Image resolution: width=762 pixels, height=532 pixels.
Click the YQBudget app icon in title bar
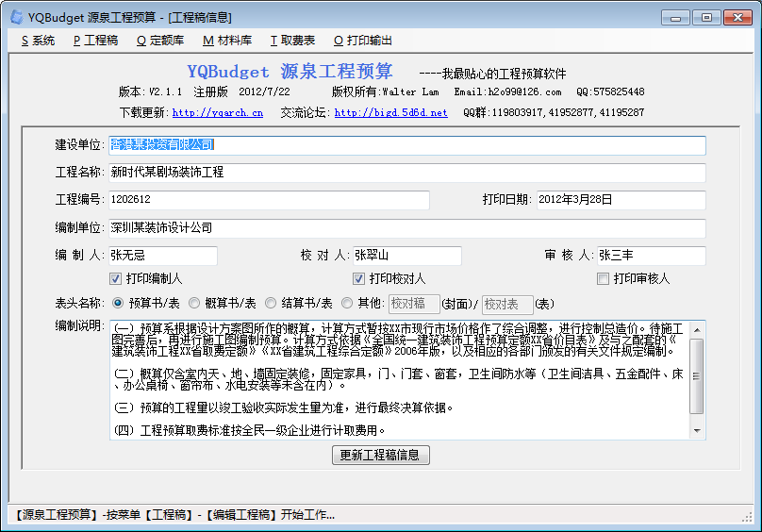click(x=17, y=18)
